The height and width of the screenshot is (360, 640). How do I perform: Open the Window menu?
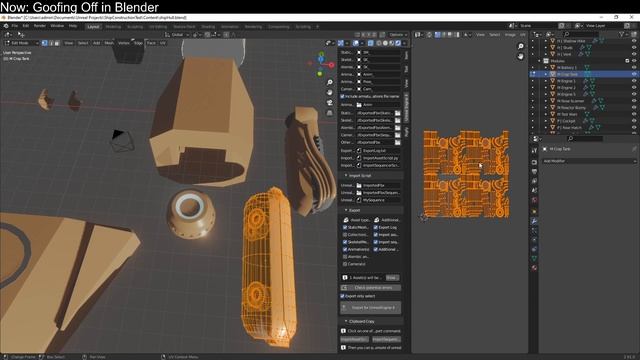tap(57, 26)
